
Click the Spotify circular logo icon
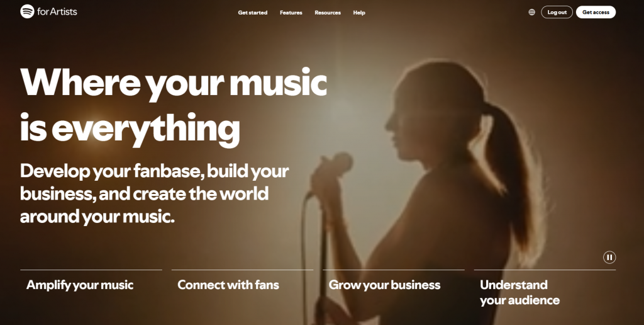click(27, 11)
